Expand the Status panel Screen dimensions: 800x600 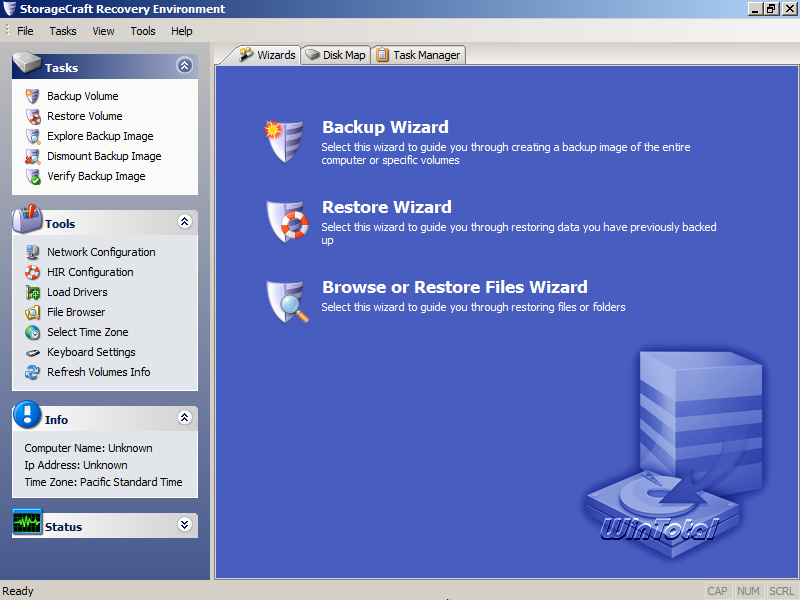click(184, 524)
